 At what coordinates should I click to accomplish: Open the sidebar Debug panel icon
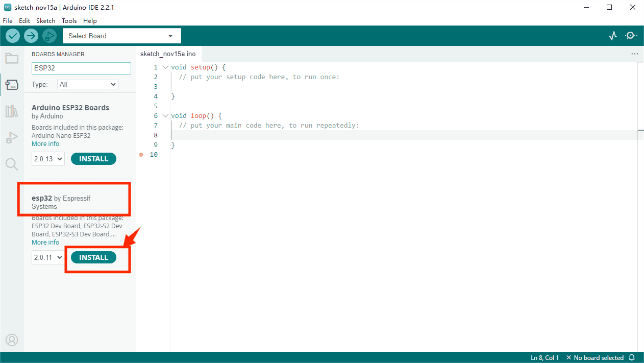[12, 138]
